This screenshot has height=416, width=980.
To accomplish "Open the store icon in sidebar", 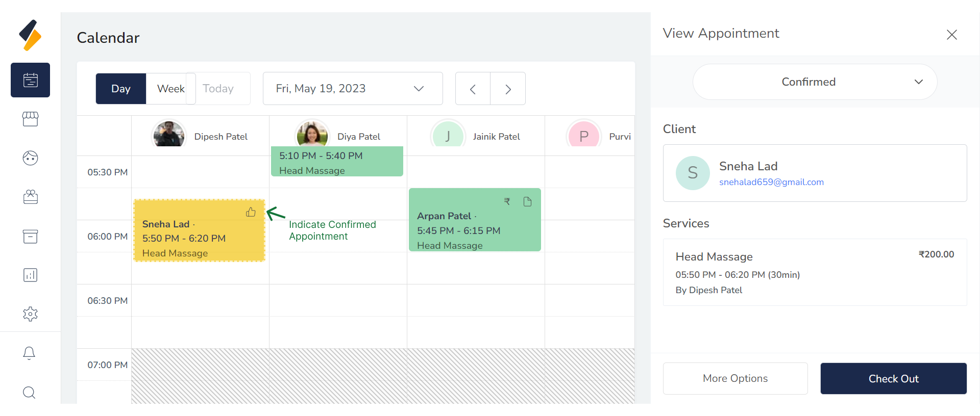I will click(x=30, y=119).
